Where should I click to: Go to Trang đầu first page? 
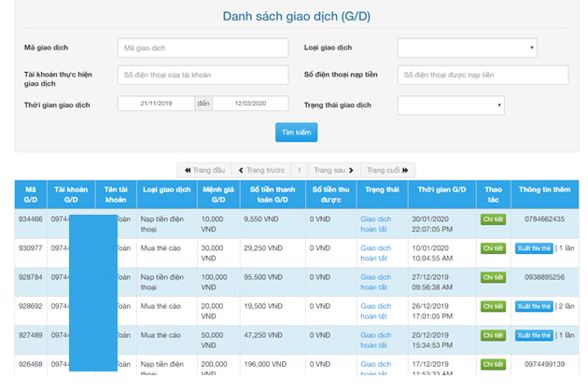[204, 170]
